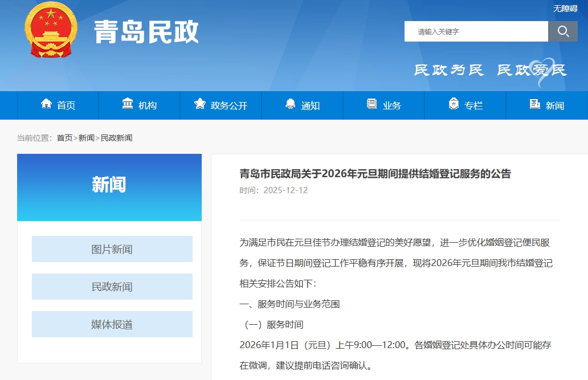Select 民政新闻 from the sidebar

[x=112, y=287]
